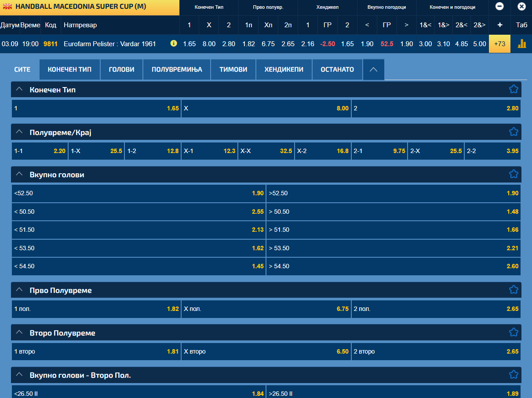This screenshot has height=398, width=532.
Task: Pick handicap 2.16 odds in match row
Action: pos(308,44)
